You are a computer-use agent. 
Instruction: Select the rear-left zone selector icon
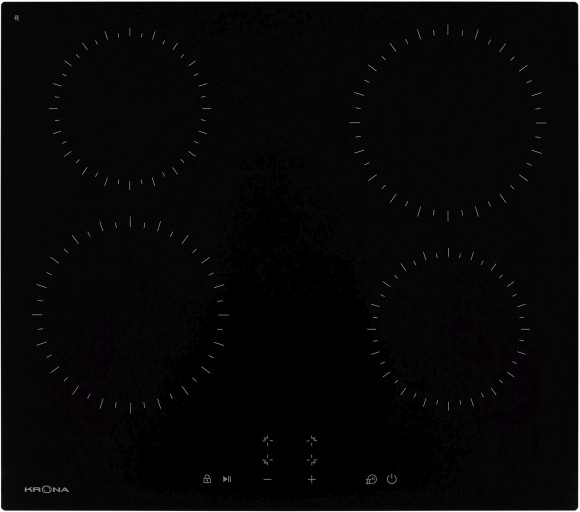pyautogui.click(x=267, y=440)
